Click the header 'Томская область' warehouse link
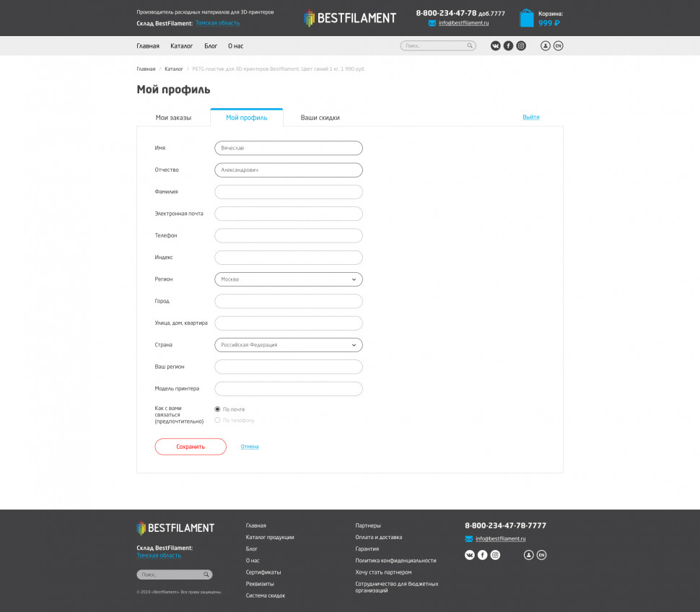Image resolution: width=700 pixels, height=612 pixels. point(217,23)
